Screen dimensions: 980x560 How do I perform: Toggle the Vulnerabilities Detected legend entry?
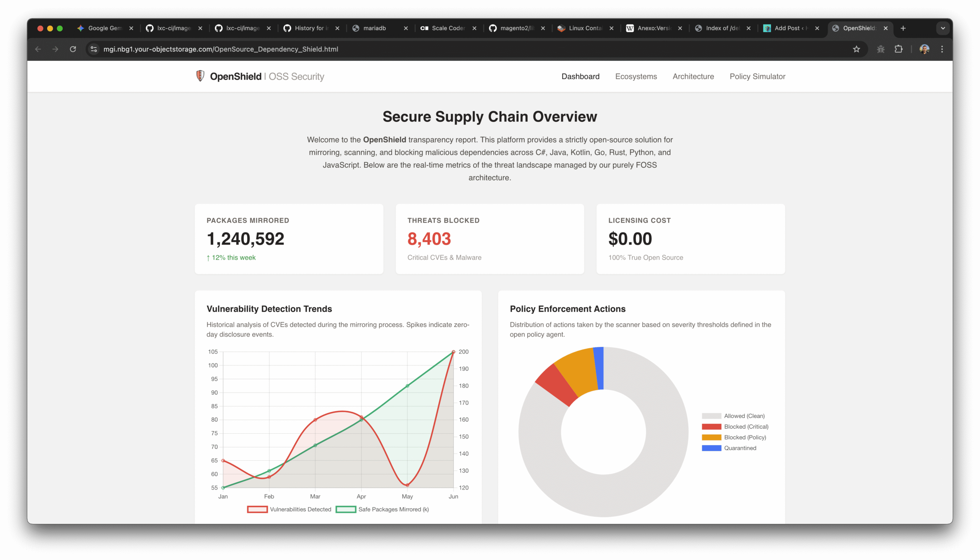coord(289,509)
